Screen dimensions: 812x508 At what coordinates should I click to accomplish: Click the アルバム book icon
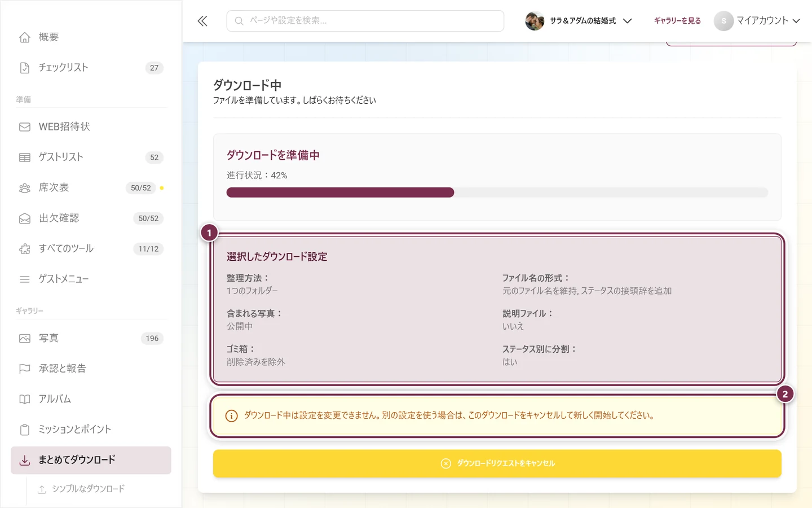24,400
